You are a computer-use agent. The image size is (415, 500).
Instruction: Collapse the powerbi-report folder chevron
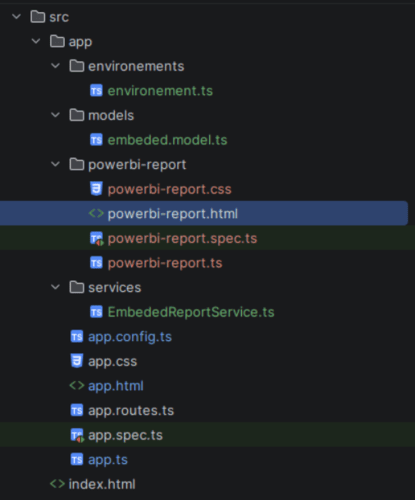point(55,164)
